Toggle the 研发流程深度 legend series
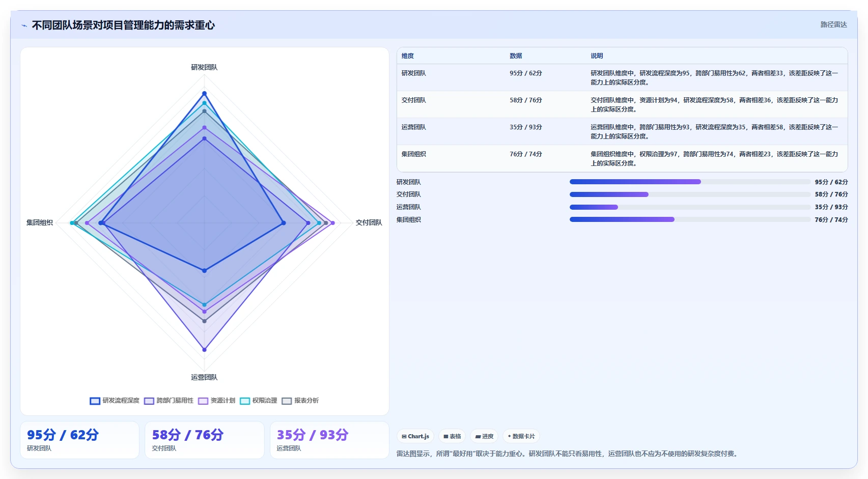 [115, 401]
